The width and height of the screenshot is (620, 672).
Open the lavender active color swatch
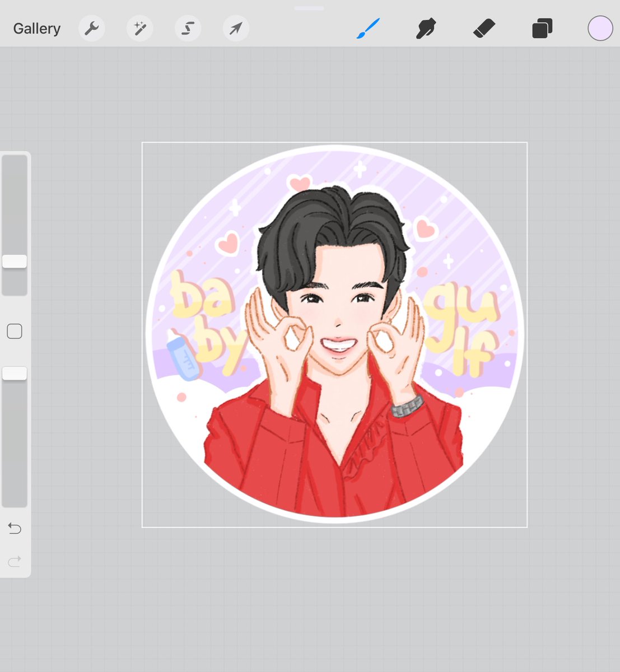tap(600, 28)
